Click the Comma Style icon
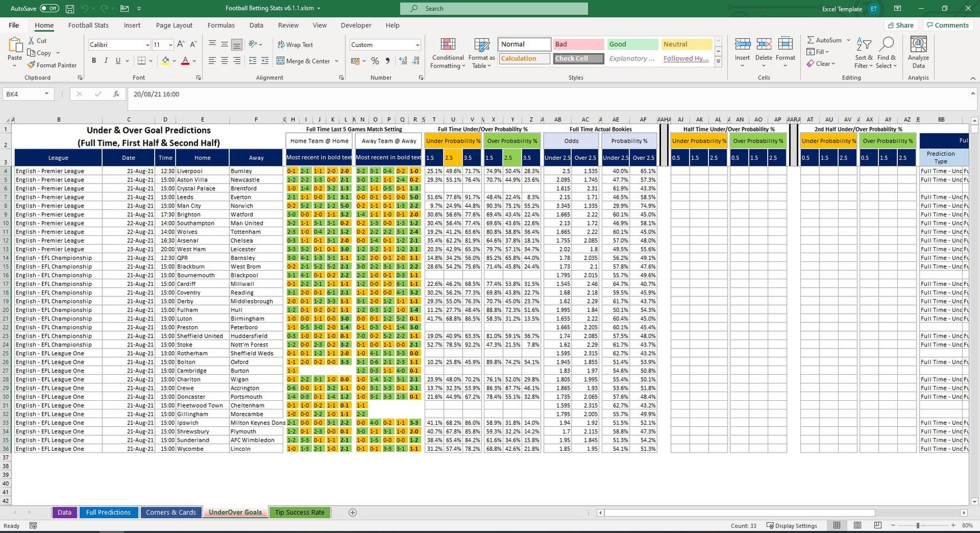980x533 pixels. tap(388, 61)
